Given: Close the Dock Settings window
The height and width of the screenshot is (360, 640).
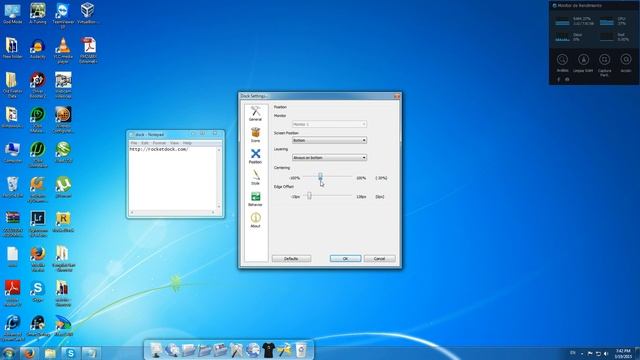Looking at the screenshot, I should tap(396, 96).
